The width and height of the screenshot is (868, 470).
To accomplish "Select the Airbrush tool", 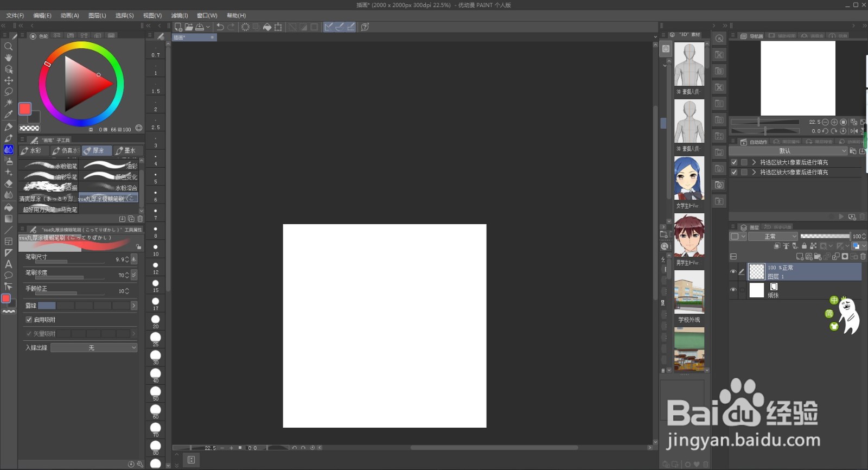I will click(x=8, y=161).
